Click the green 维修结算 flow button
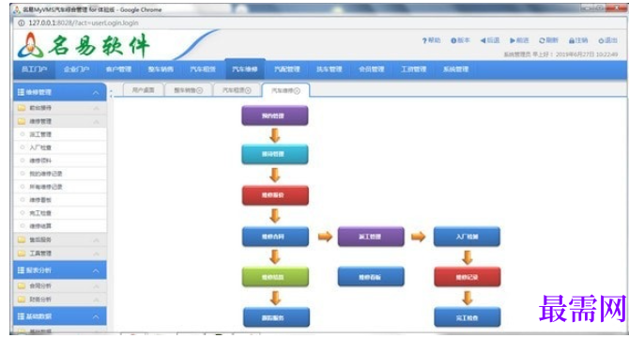Screen dimensions: 644x338 click(275, 277)
